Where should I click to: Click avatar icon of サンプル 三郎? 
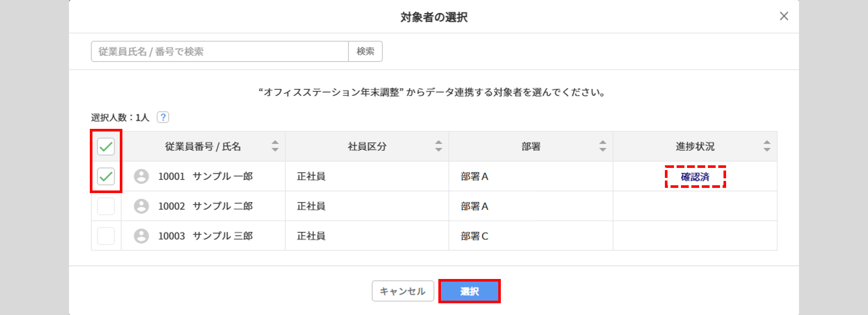coord(141,236)
